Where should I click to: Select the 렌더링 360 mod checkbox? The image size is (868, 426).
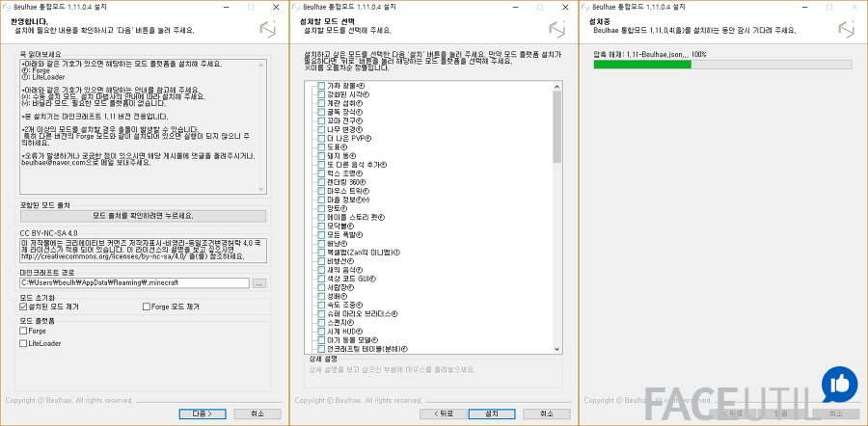pyautogui.click(x=321, y=183)
